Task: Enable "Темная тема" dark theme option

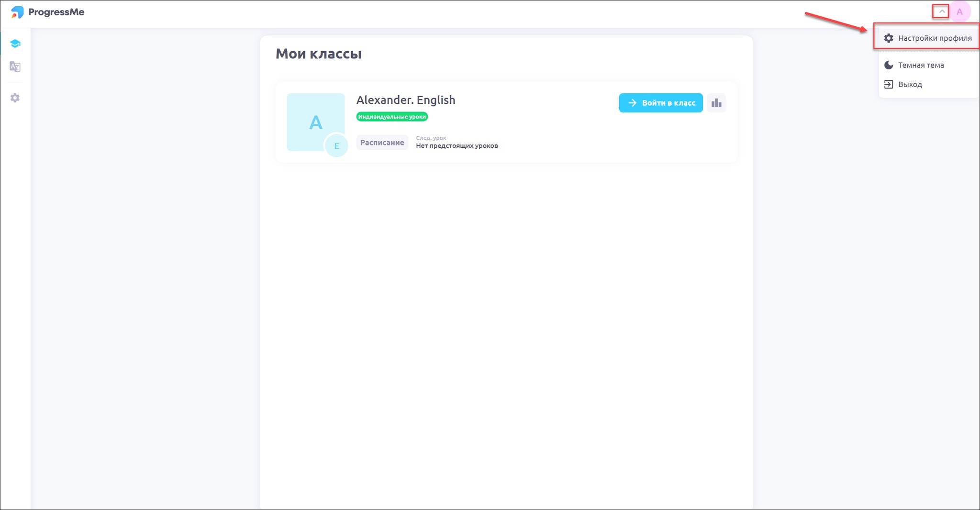Action: 921,65
